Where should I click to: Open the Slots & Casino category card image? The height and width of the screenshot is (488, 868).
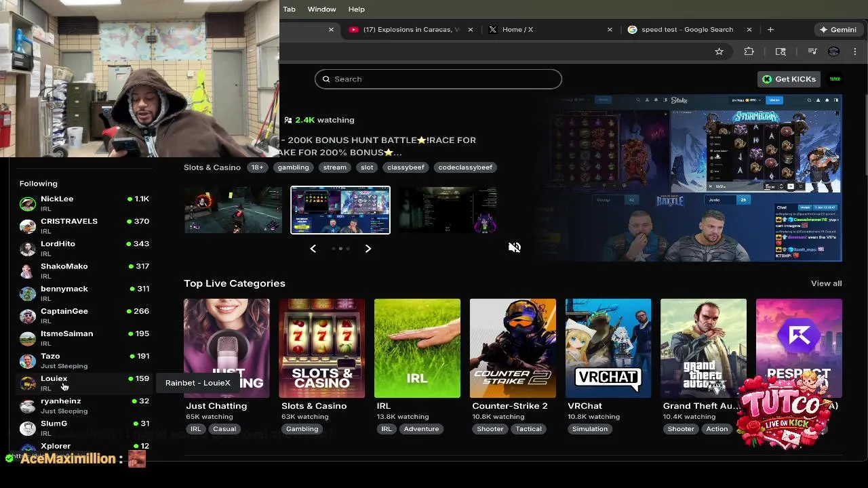click(x=322, y=348)
